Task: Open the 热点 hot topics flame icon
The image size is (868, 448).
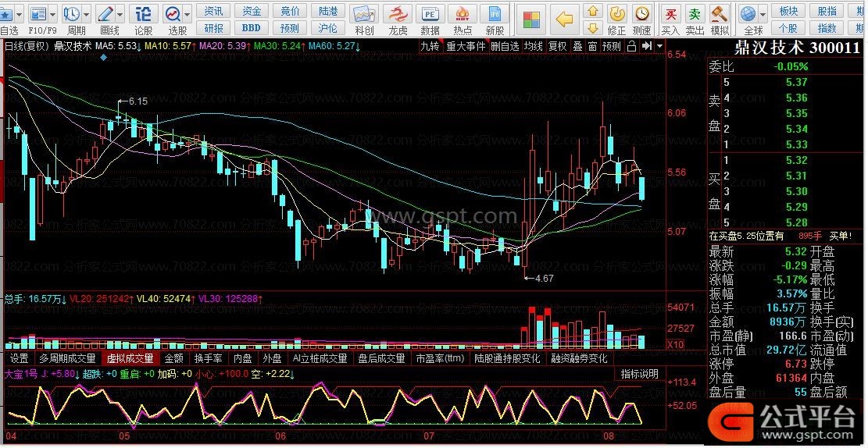Action: 463,14
